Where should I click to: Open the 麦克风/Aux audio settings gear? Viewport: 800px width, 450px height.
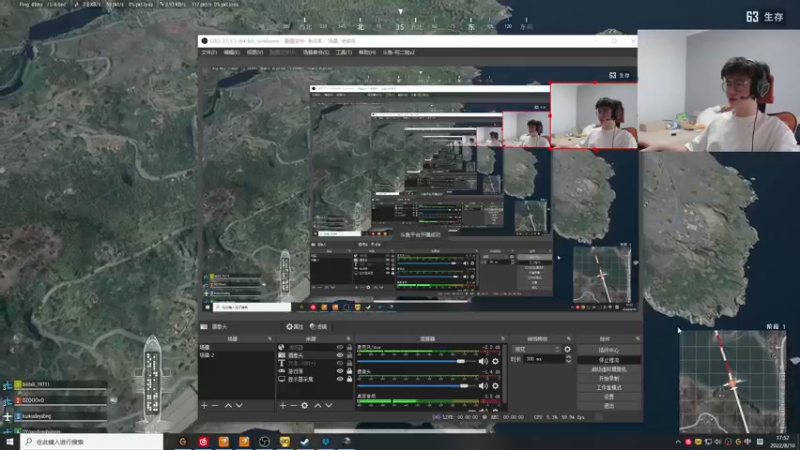495,361
